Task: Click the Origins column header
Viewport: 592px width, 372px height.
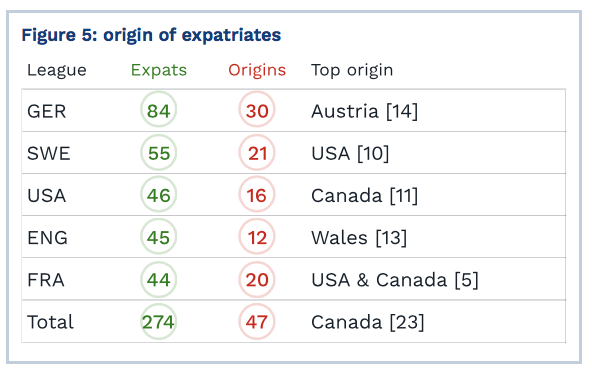Action: [x=257, y=71]
